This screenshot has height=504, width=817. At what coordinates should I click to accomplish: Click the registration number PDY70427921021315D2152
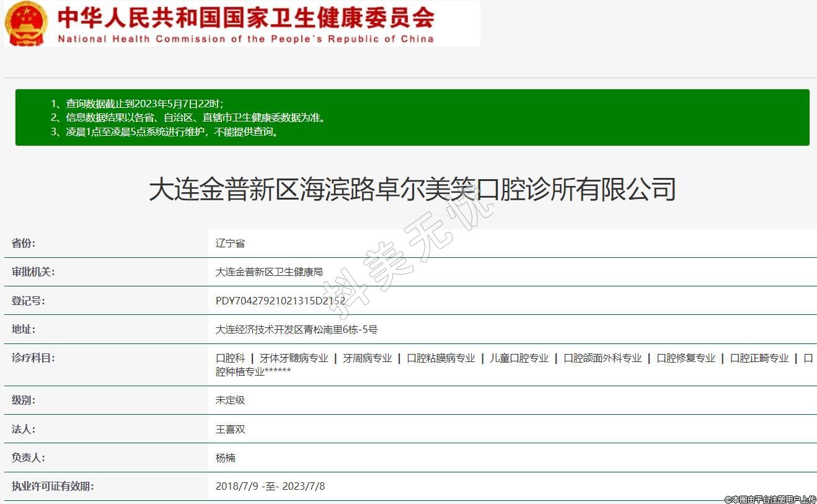point(280,301)
